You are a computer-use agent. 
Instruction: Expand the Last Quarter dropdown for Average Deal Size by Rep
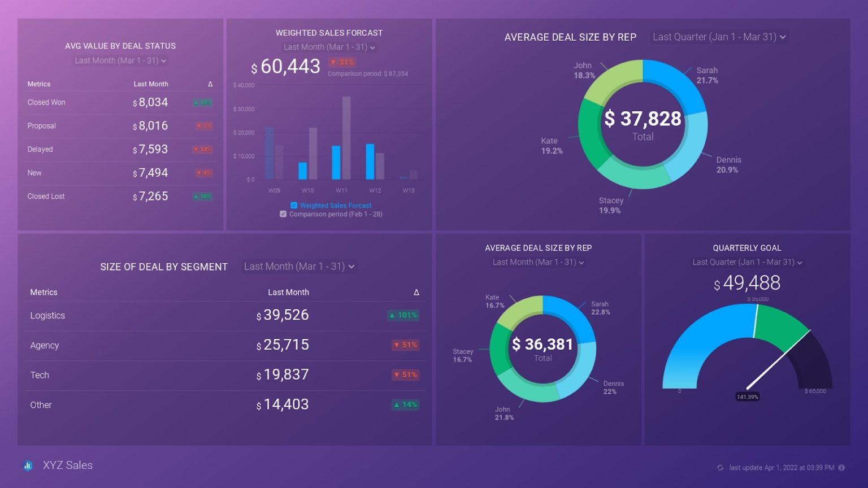click(x=718, y=37)
